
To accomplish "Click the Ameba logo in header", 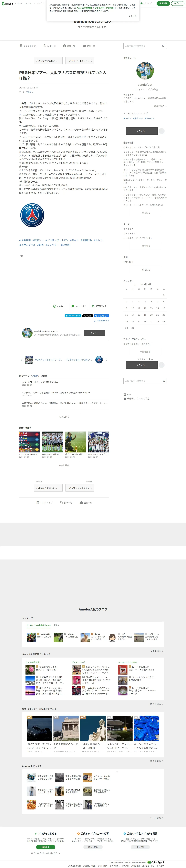I will (x=7, y=3).
